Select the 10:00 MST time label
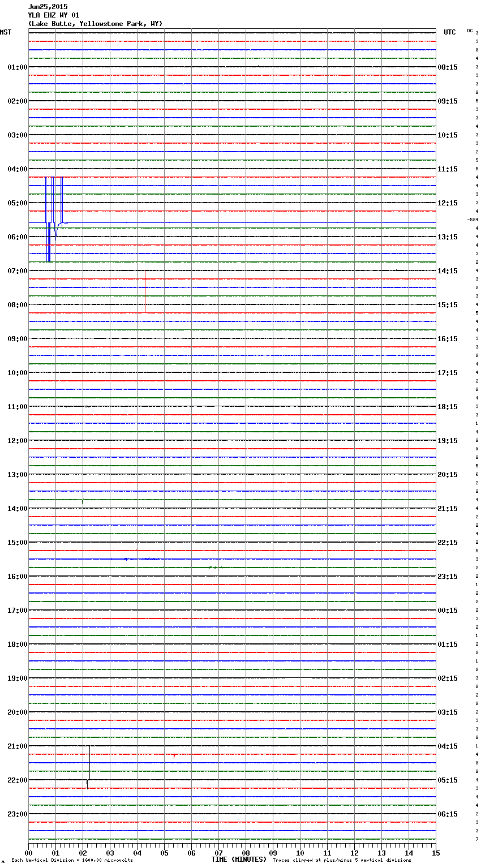This screenshot has height=868, width=481. [17, 373]
